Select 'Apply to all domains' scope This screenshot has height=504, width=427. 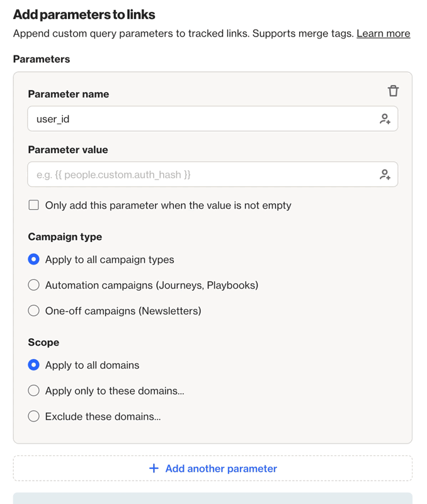[34, 365]
